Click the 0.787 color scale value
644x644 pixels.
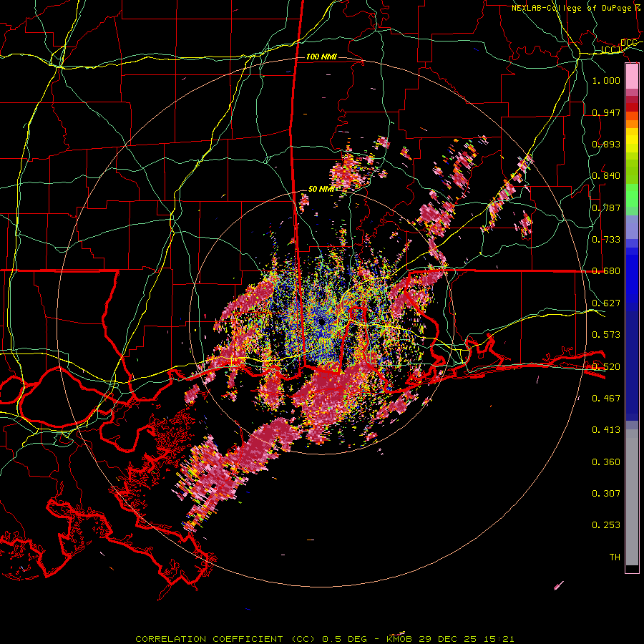[606, 208]
